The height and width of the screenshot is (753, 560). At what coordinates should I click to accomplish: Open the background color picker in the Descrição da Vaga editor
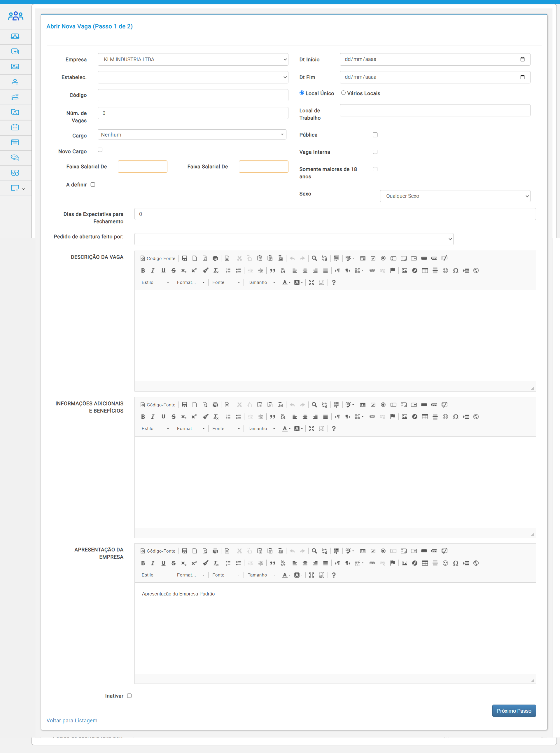[299, 282]
